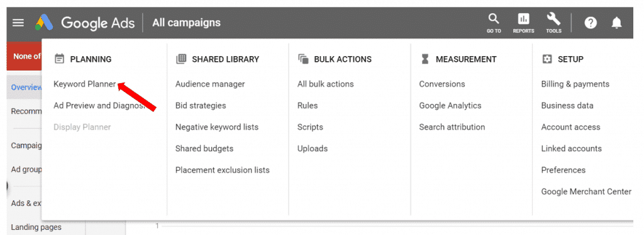Image resolution: width=644 pixels, height=235 pixels.
Task: Open Ad Preview and Diagnosis
Action: pos(99,105)
